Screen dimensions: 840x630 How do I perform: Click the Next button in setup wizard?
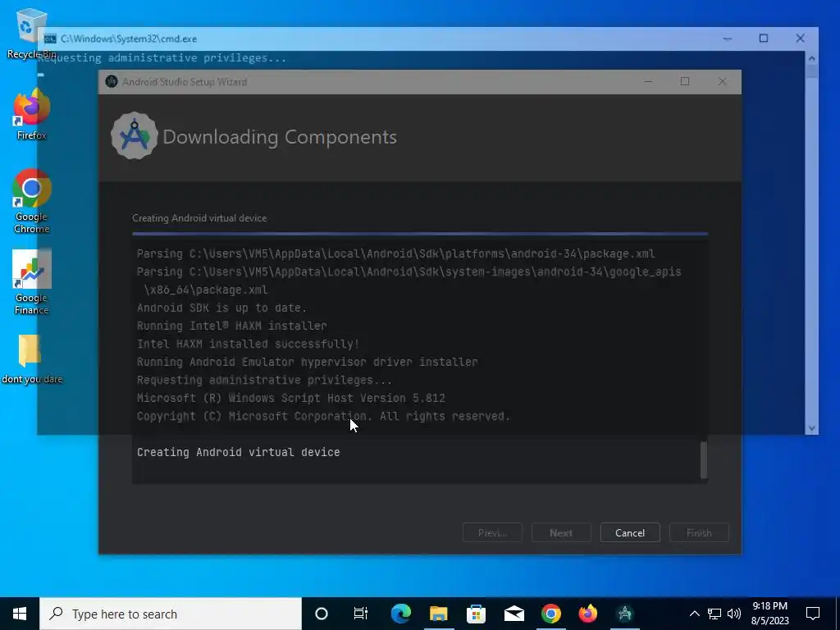click(x=561, y=532)
